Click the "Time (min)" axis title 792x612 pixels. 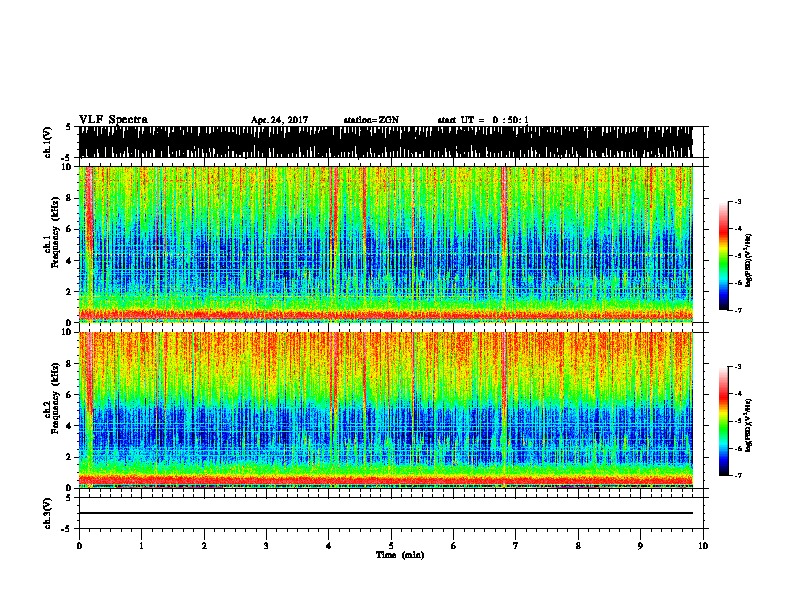tap(400, 555)
